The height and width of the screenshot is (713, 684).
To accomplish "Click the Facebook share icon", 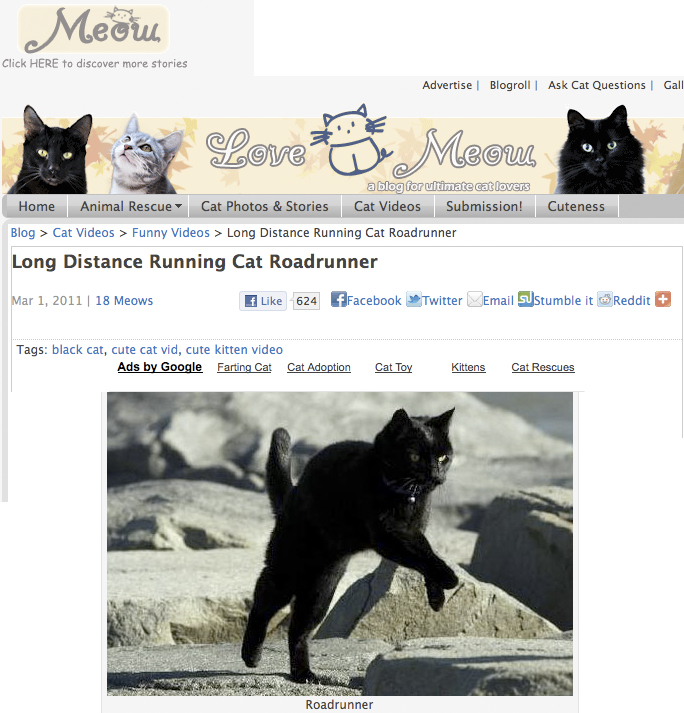I will coord(338,299).
